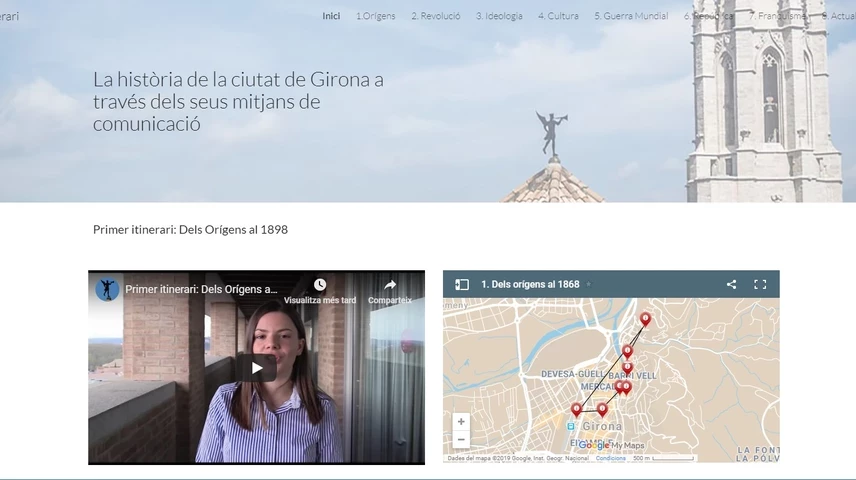Go to the Inici menu item
This screenshot has width=856, height=480.
tap(331, 16)
